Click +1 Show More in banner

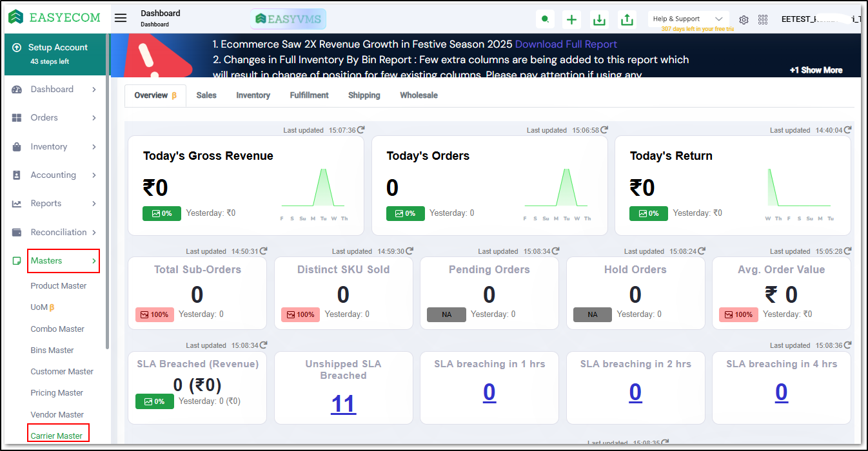click(816, 70)
